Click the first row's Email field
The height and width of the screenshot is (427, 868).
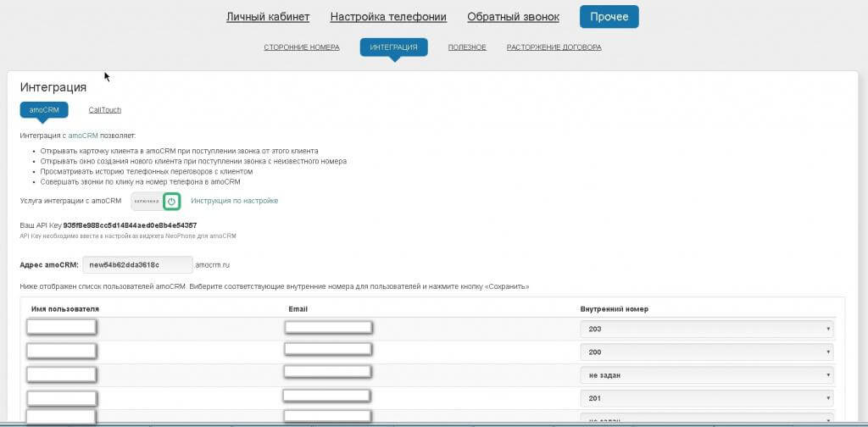(329, 328)
